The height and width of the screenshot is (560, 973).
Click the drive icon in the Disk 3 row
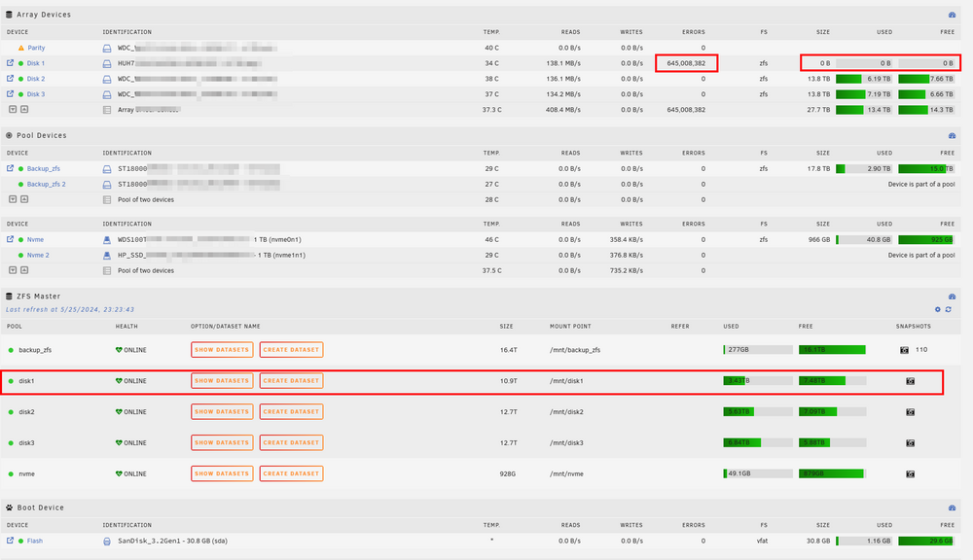point(107,94)
